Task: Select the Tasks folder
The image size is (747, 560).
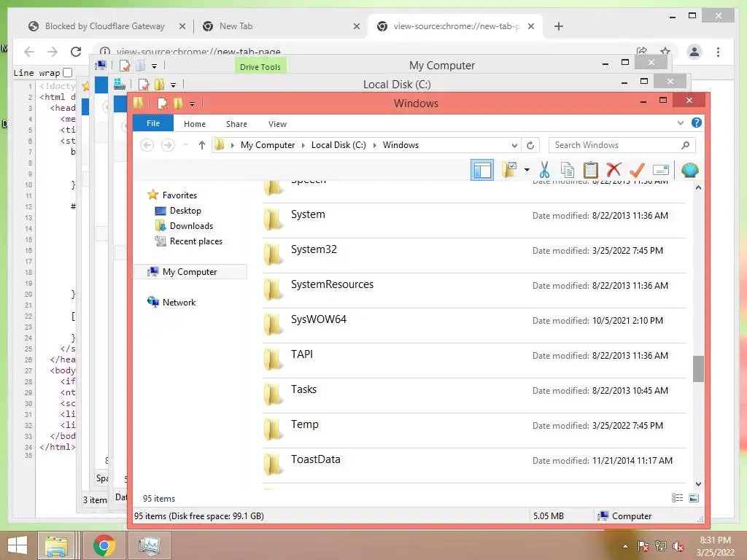Action: tap(474, 395)
